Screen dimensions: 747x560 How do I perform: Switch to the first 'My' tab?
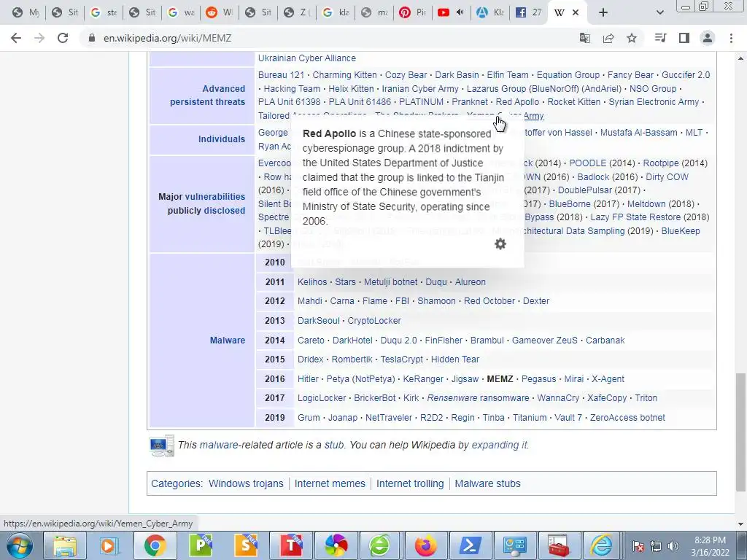[x=26, y=12]
